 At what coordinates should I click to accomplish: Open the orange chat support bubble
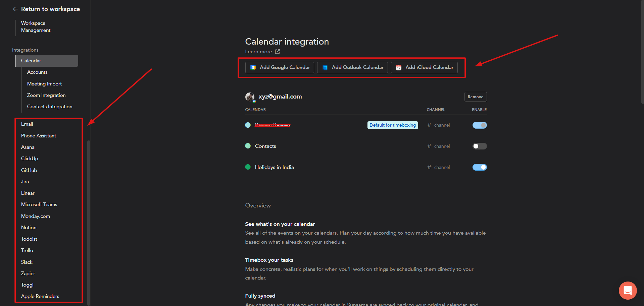point(628,290)
